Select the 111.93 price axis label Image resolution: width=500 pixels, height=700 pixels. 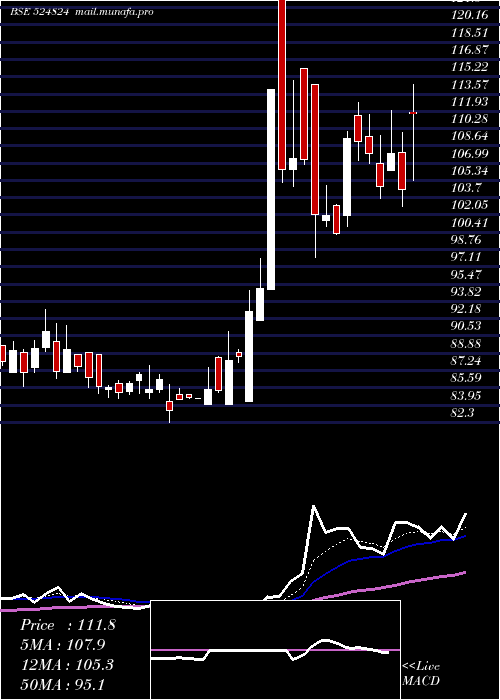(469, 102)
